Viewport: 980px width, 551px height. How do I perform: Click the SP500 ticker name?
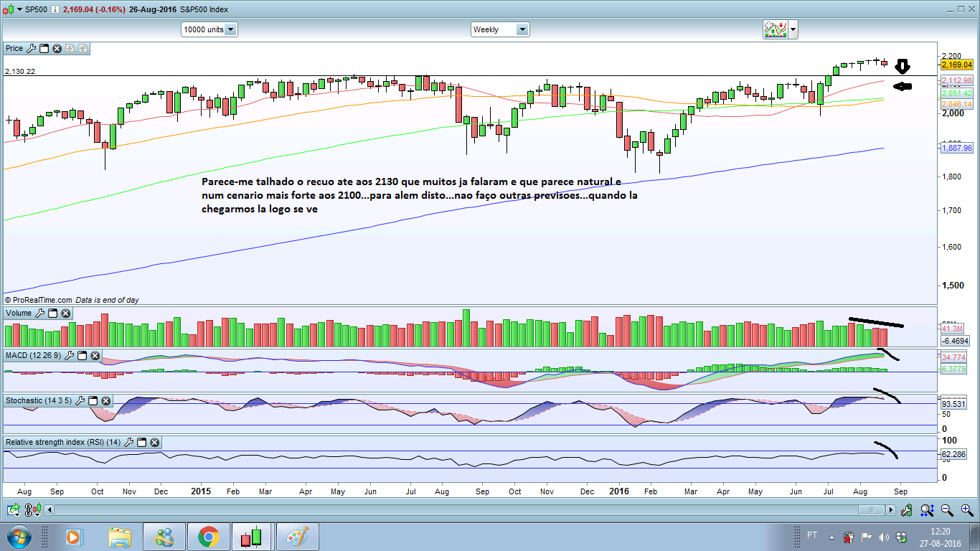coord(37,9)
